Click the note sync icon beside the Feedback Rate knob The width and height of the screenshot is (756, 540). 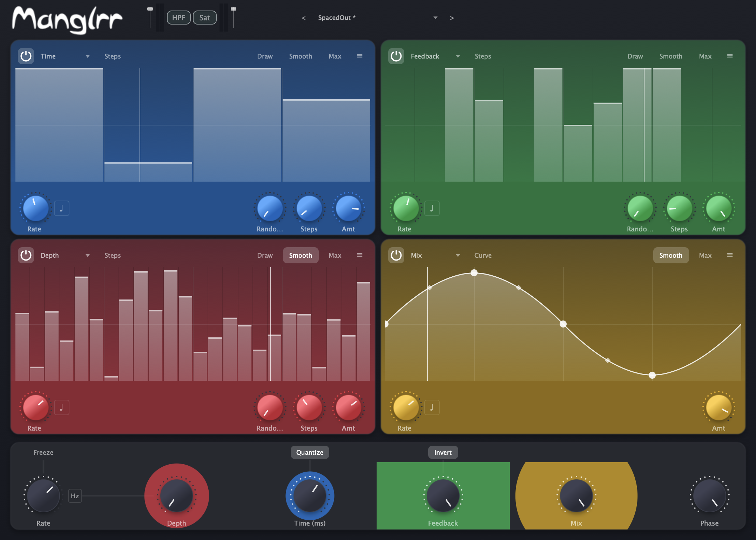click(x=432, y=208)
